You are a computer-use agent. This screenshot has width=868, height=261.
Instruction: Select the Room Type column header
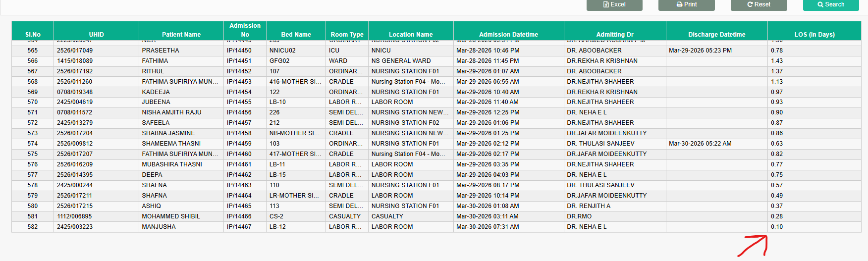pyautogui.click(x=347, y=34)
